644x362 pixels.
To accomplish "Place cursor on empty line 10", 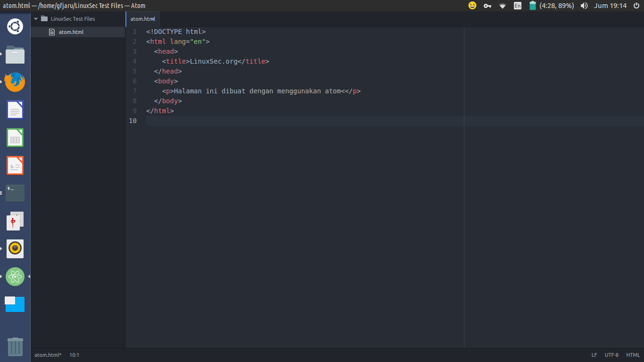I will point(283,121).
